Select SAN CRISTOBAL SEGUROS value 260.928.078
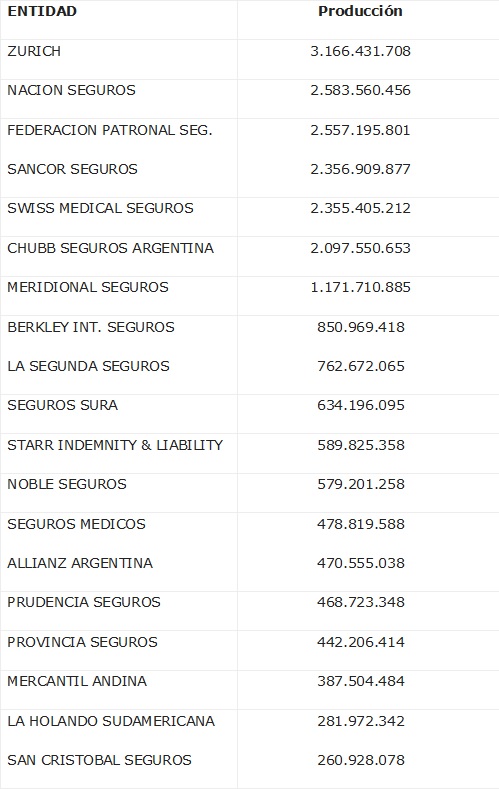499x789 pixels. point(361,760)
